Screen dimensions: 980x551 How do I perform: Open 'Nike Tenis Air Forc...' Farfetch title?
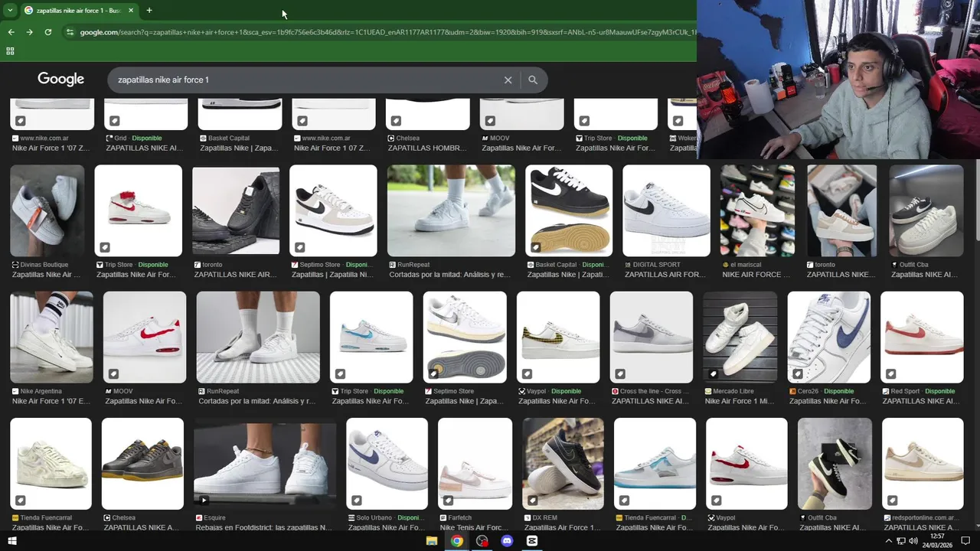click(x=474, y=527)
